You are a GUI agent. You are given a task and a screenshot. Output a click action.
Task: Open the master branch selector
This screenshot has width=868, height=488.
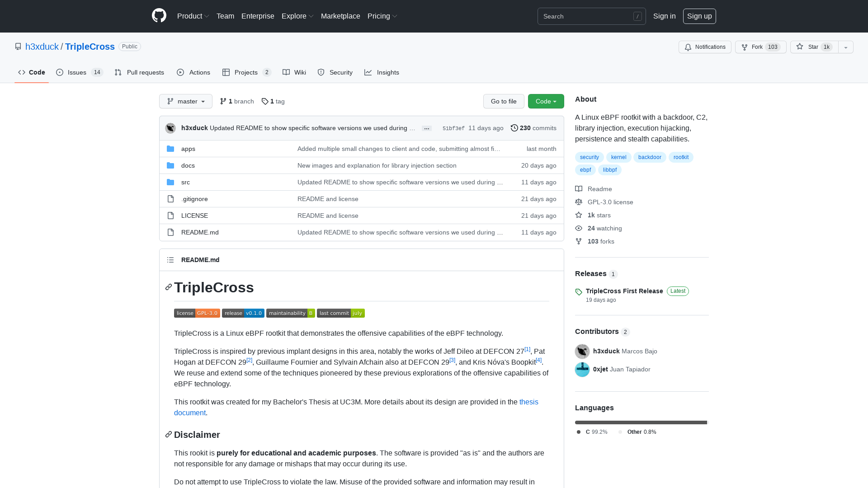tap(185, 101)
